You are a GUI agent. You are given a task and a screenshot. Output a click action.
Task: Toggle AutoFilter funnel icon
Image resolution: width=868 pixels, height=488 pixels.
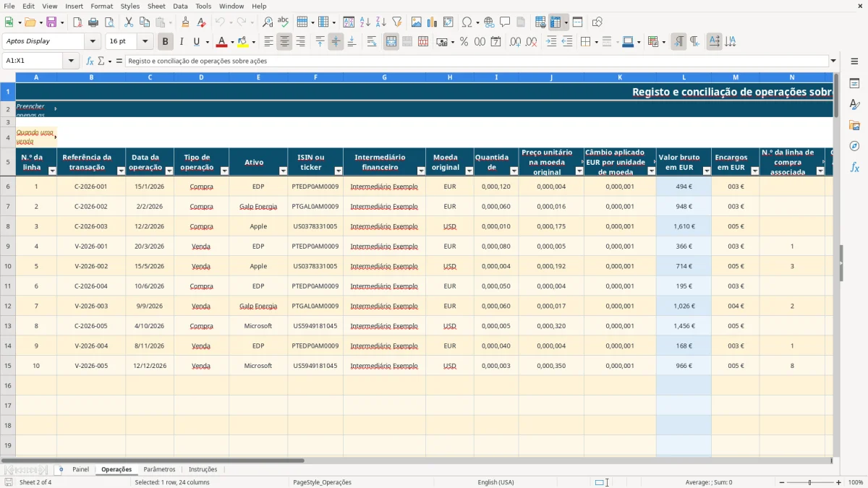tap(397, 22)
